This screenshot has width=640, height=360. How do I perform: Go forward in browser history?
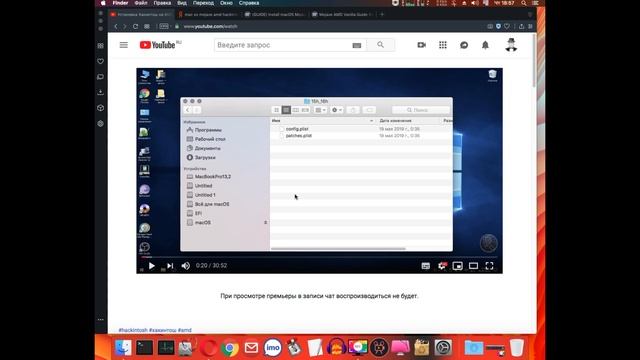pos(125,26)
